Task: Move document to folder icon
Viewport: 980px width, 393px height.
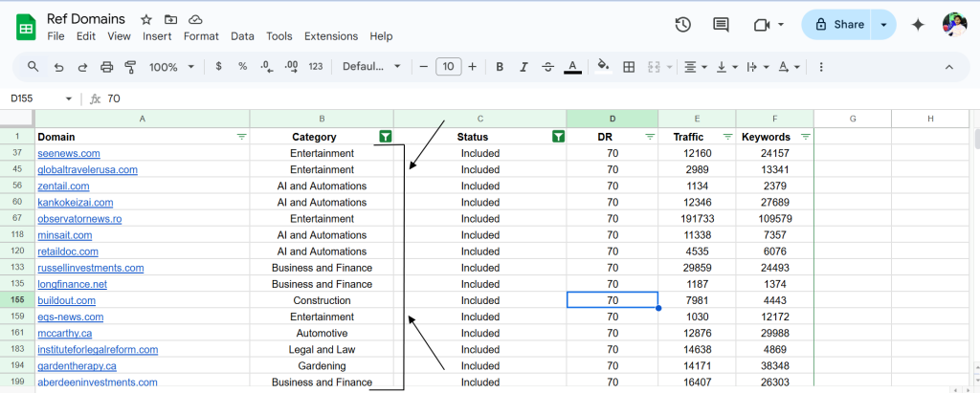Action: tap(170, 19)
